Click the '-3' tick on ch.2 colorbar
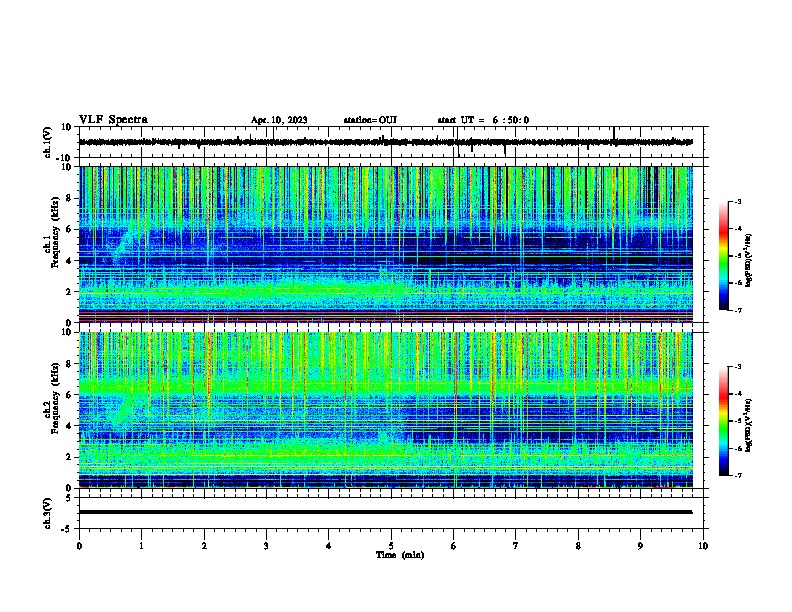The image size is (792, 612). click(737, 367)
